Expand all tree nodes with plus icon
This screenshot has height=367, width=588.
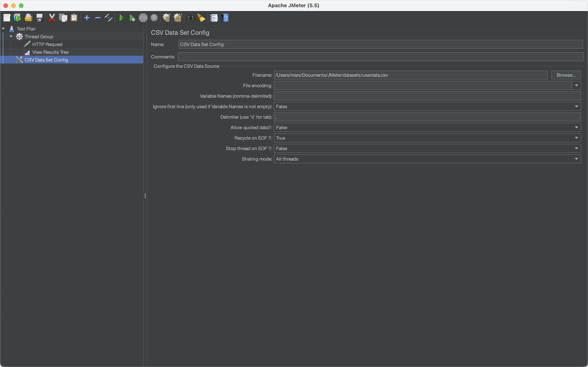click(87, 18)
